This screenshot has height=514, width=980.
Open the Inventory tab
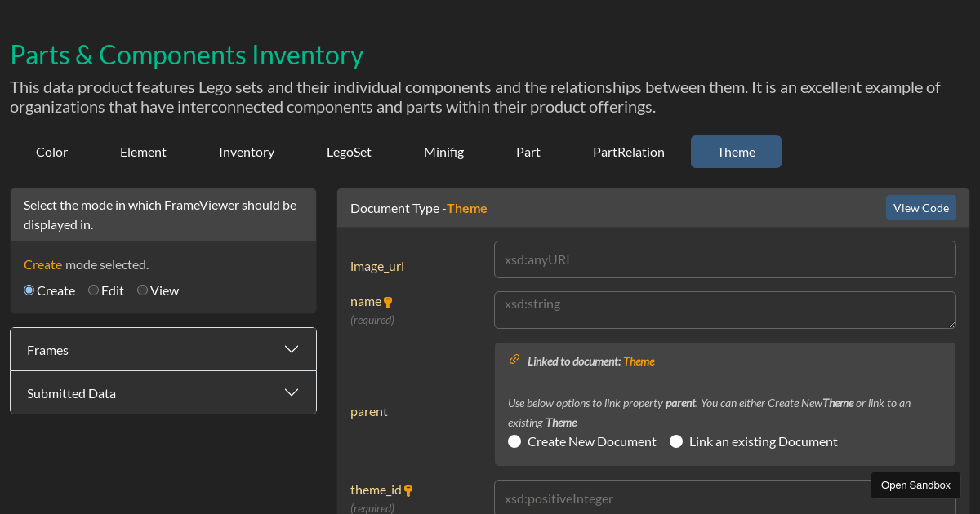[247, 152]
